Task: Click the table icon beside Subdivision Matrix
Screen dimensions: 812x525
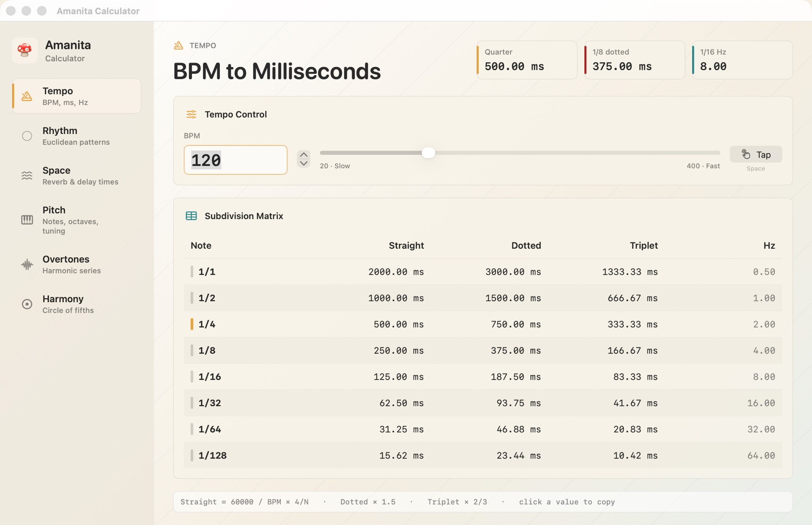Action: click(191, 216)
